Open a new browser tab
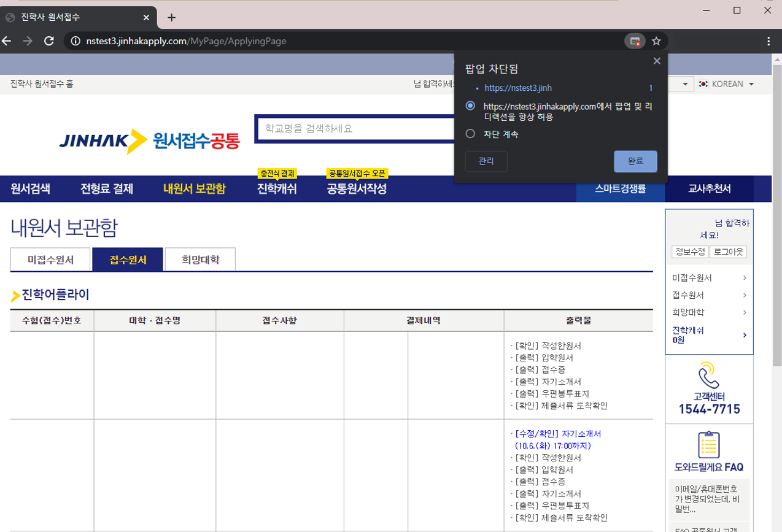Image resolution: width=782 pixels, height=532 pixels. 171,17
